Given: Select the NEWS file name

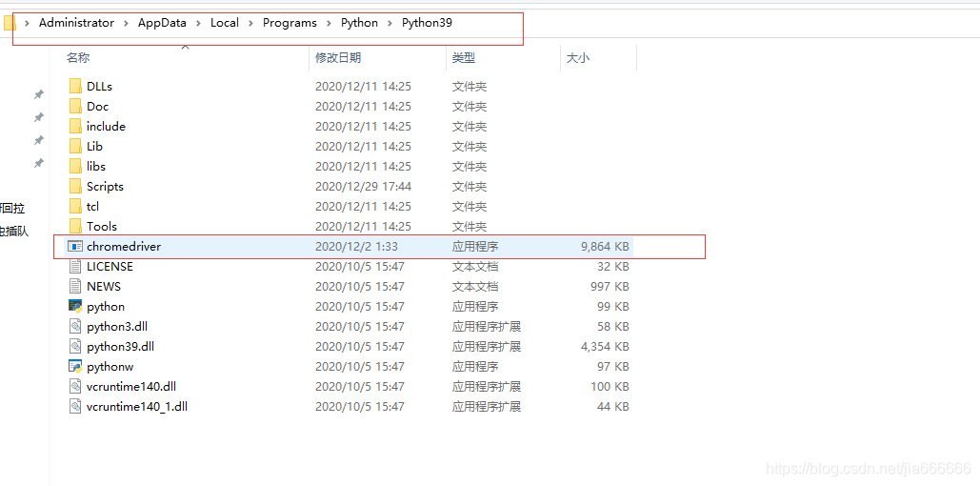Looking at the screenshot, I should click(x=104, y=287).
